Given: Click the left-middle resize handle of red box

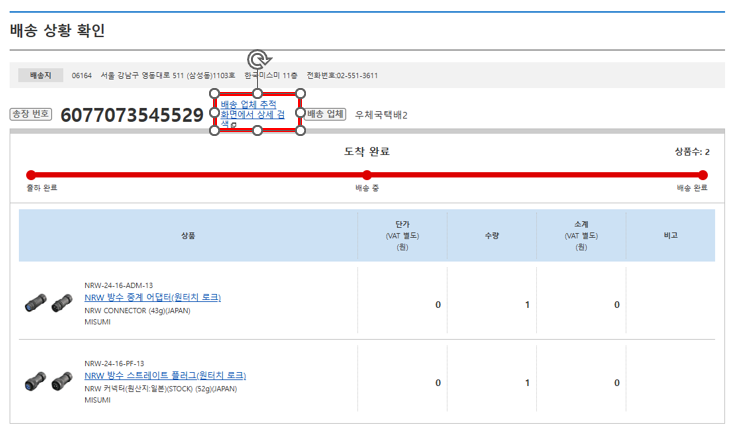Looking at the screenshot, I should point(214,112).
